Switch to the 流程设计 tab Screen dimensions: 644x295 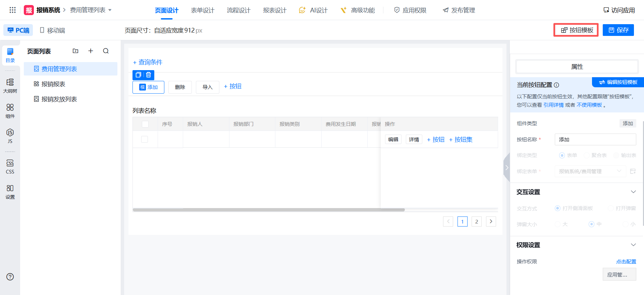click(238, 10)
